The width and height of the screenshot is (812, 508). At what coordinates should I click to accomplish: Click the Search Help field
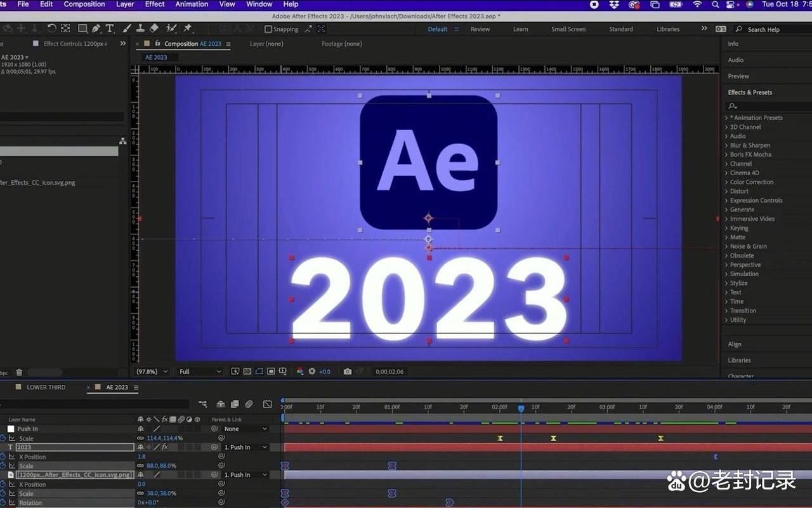(771, 29)
